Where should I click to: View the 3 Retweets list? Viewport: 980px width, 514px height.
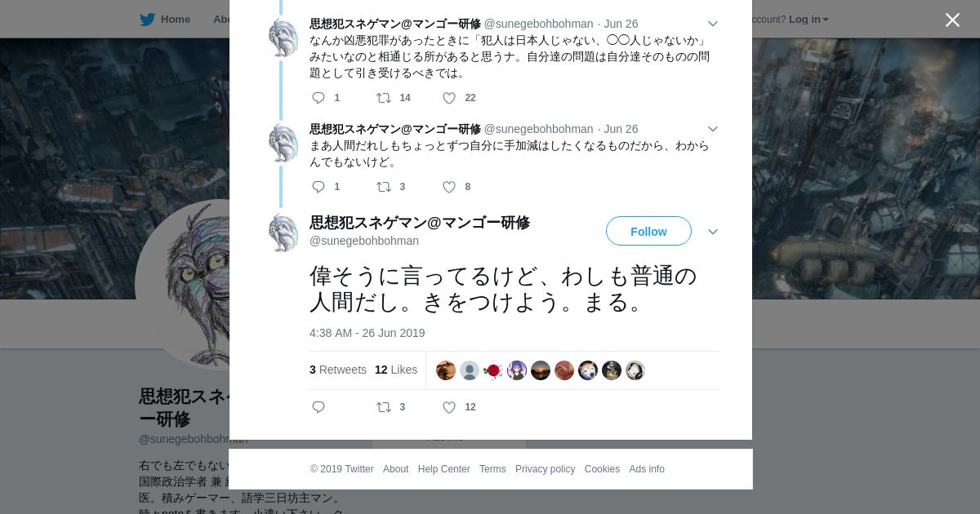click(x=338, y=370)
